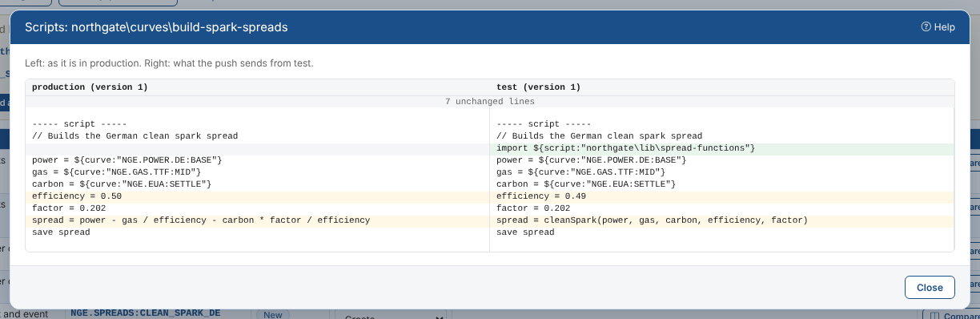The height and width of the screenshot is (319, 980).
Task: Select the test line "efficiency = 0.49"
Action: click(x=721, y=196)
